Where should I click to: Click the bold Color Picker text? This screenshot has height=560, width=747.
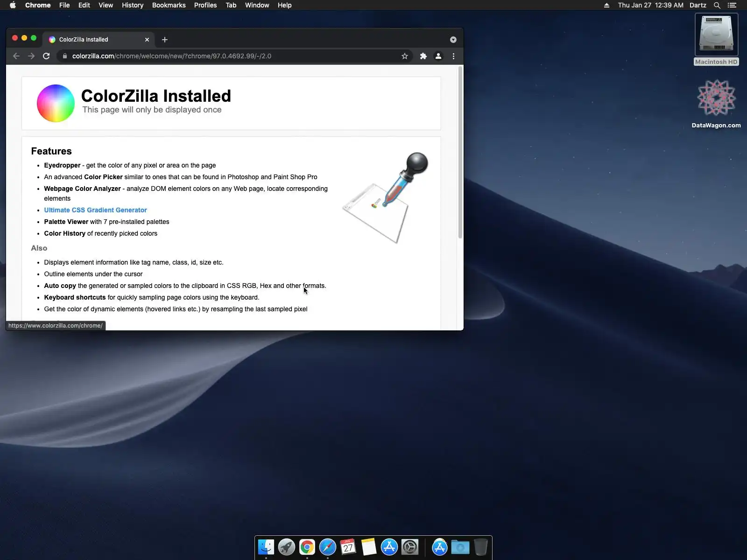tap(103, 177)
